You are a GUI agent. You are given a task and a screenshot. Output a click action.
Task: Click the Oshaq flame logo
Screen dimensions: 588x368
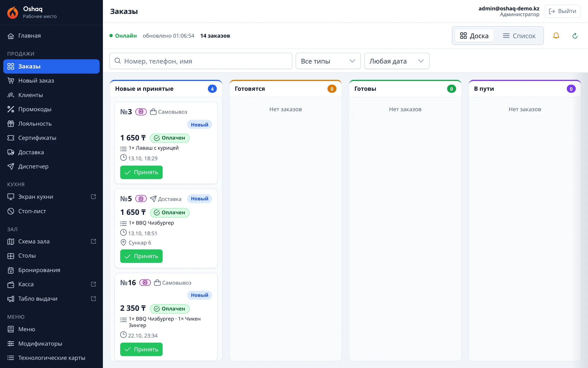coord(13,12)
